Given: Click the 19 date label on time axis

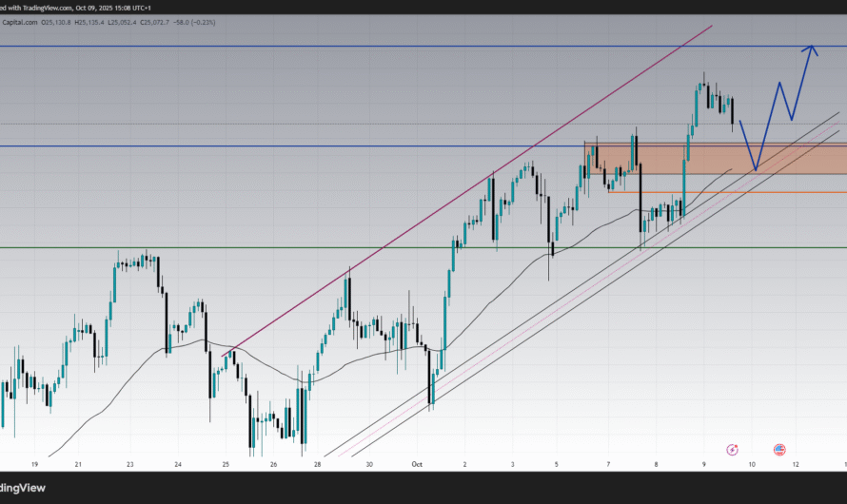Looking at the screenshot, I should tap(34, 465).
